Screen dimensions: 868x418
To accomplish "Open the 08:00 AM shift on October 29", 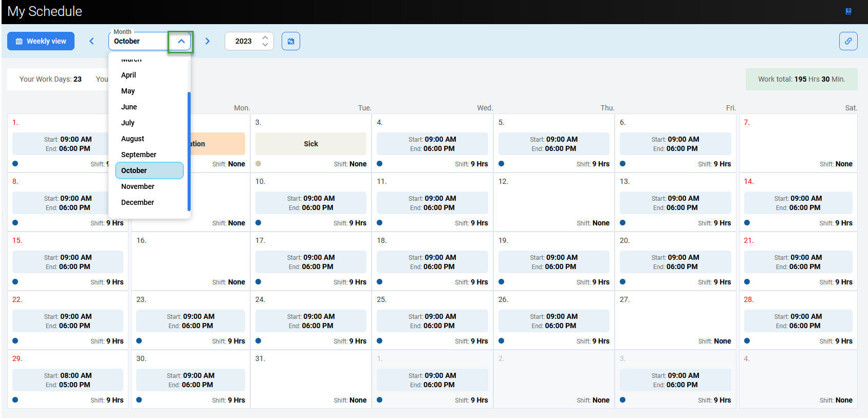I will [x=68, y=380].
